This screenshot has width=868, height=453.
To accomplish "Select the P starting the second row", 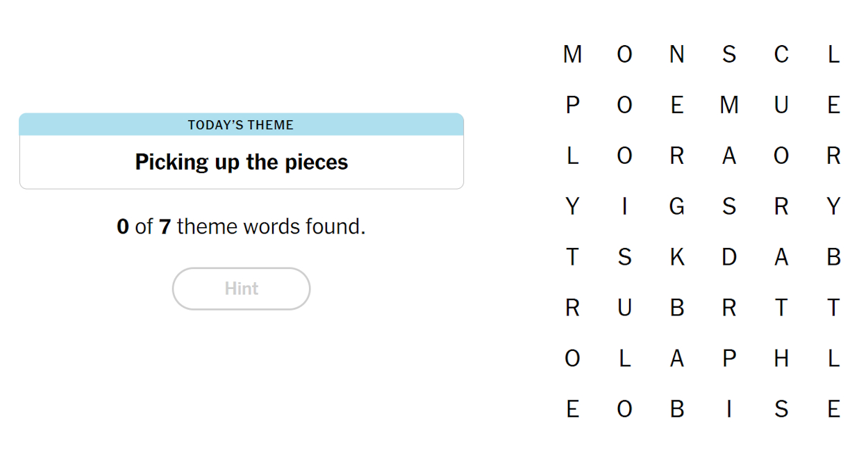I will point(573,105).
